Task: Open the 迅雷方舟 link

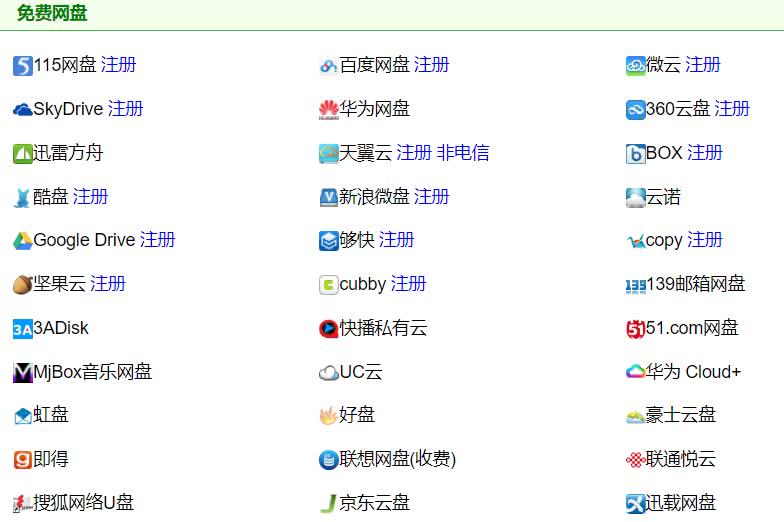Action: coord(68,153)
